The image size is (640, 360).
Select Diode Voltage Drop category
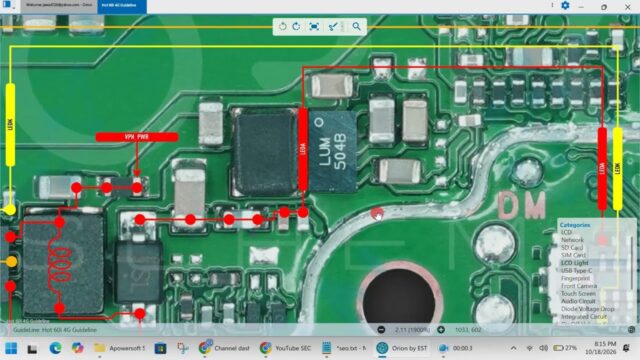pyautogui.click(x=587, y=309)
